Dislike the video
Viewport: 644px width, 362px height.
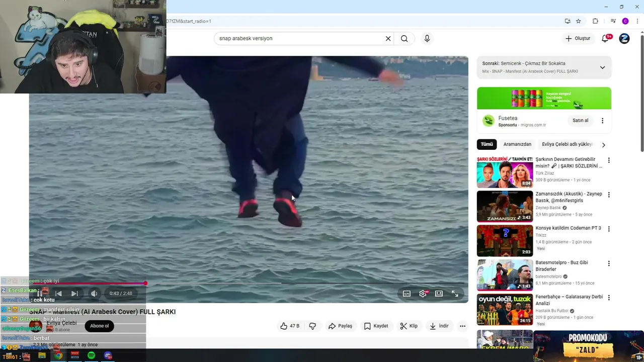point(312,326)
